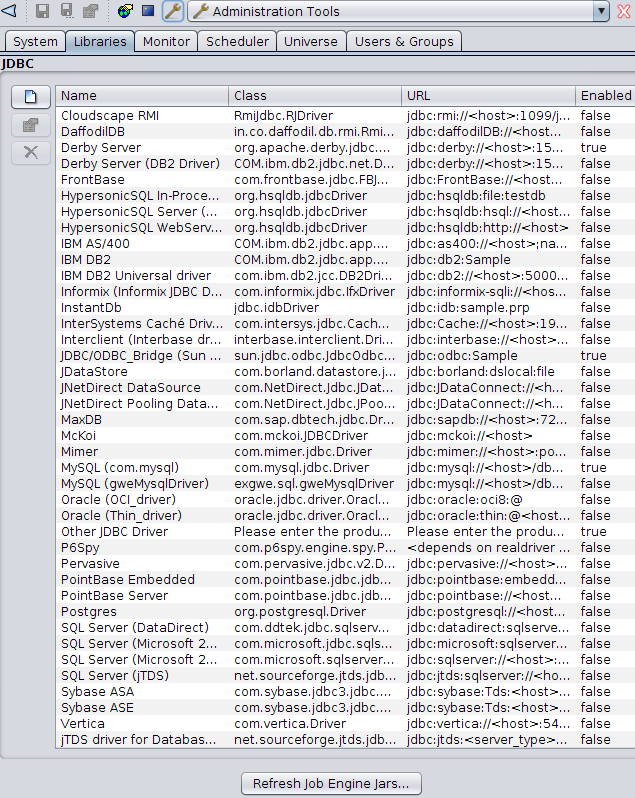This screenshot has width=635, height=798.
Task: Select JNetDirect DataSource row
Action: tap(345, 387)
